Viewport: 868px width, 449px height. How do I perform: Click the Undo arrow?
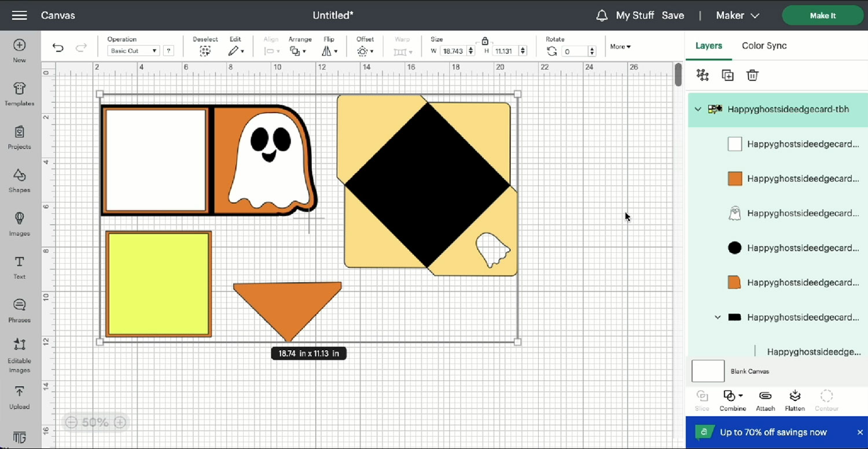(57, 47)
